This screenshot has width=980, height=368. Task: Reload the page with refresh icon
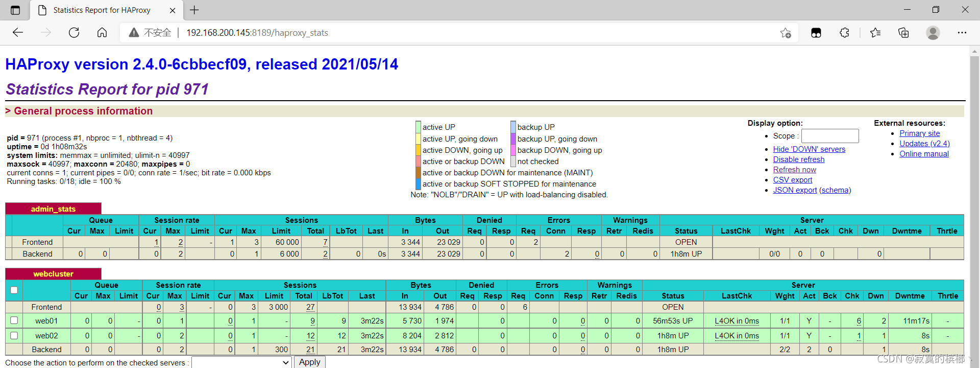click(x=74, y=33)
